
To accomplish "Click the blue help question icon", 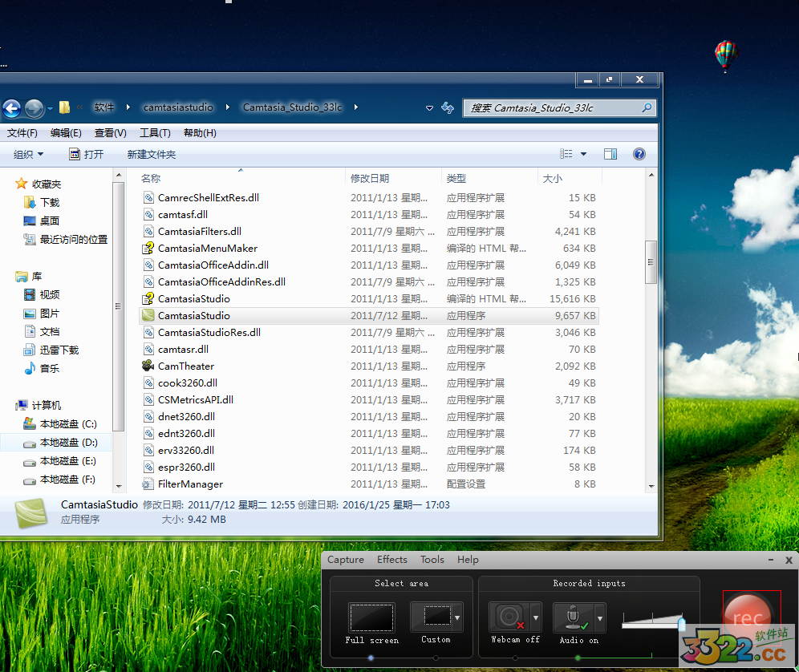I will tap(639, 154).
